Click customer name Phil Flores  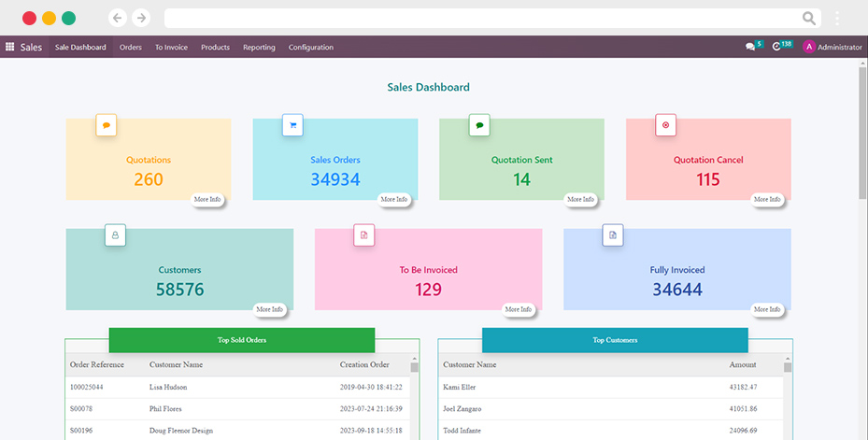pos(165,409)
